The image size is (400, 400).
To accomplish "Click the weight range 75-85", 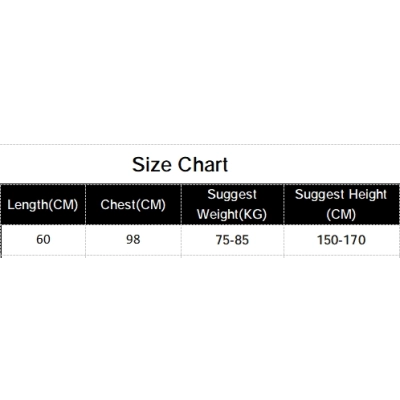I will [232, 240].
